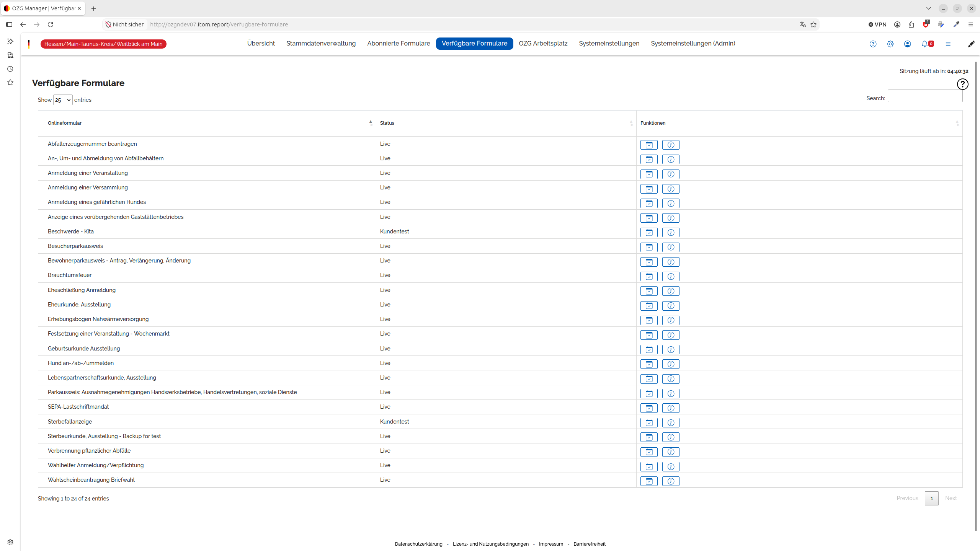
Task: Click the large help question mark below the session timer
Action: (962, 84)
